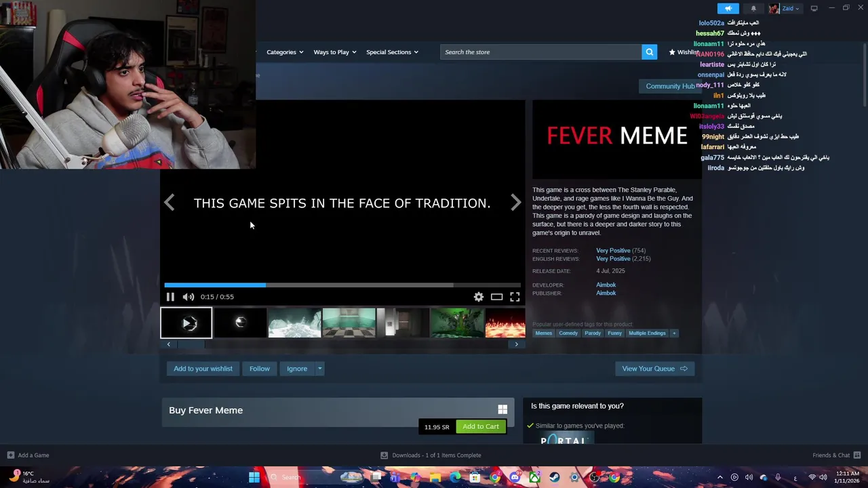
Task: Select the Comedy tag
Action: 568,333
